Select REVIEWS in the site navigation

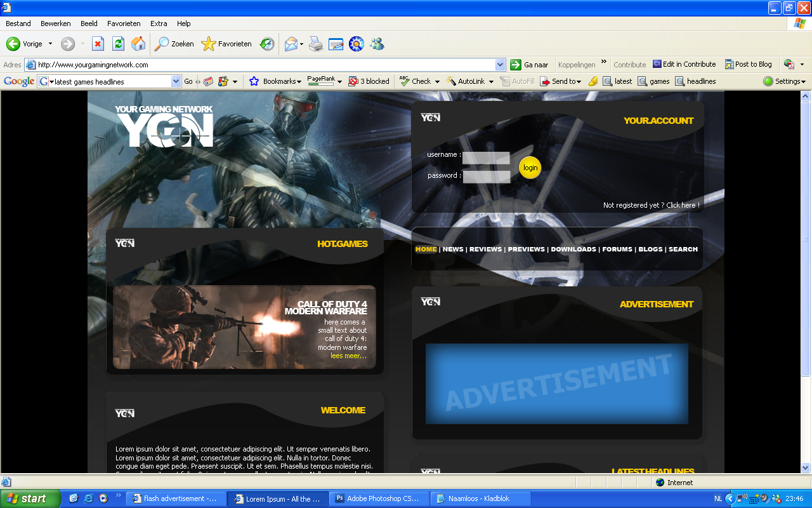tap(486, 249)
